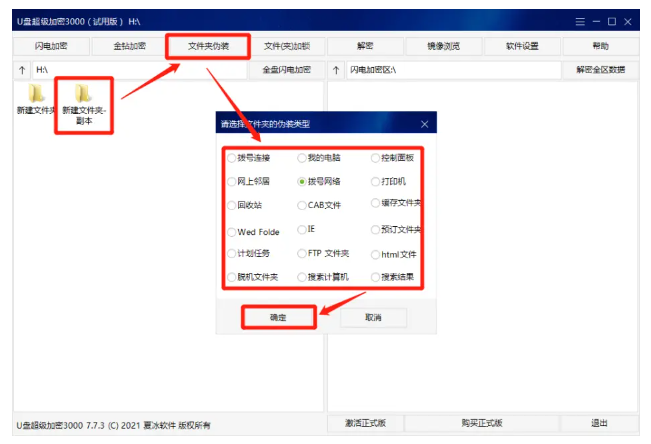The image size is (651, 444).
Task: Click 购买正式版 at the bottom
Action: (481, 424)
